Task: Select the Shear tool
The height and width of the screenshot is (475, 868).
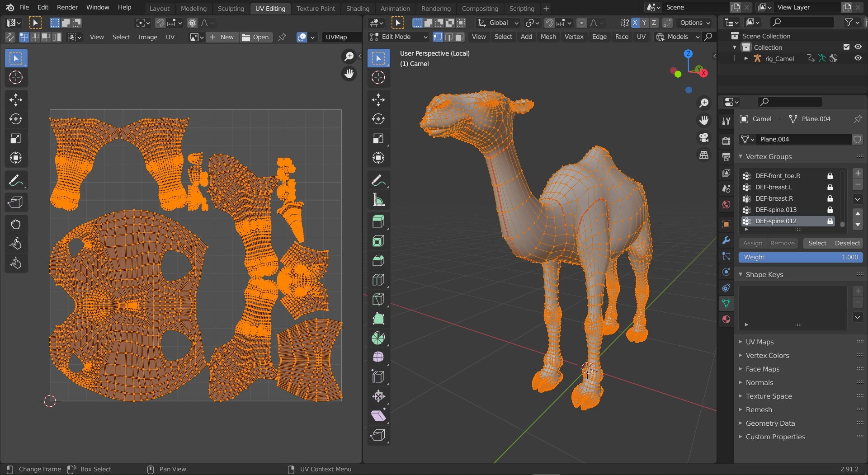Action: (x=378, y=416)
